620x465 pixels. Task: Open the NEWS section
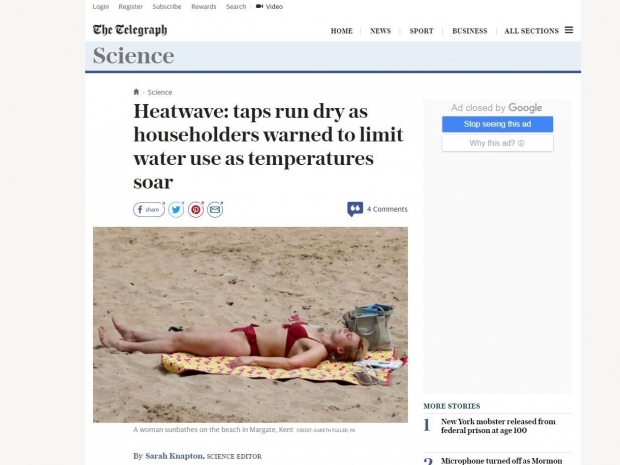[x=380, y=31]
